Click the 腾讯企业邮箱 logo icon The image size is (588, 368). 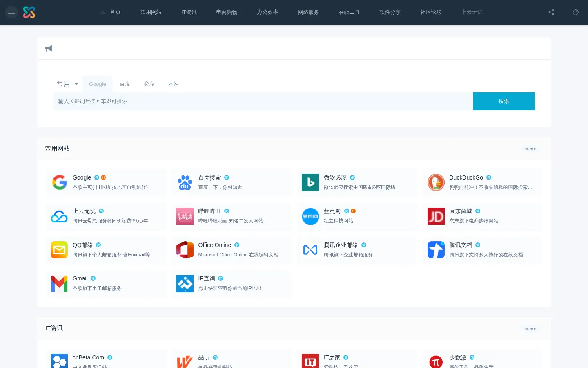tap(310, 250)
